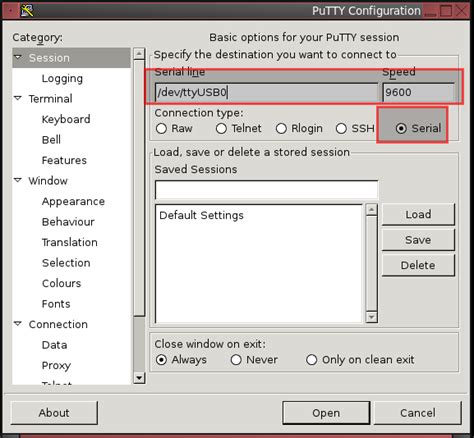
Task: Close the PuTTY Configuration window
Action: pyautogui.click(x=462, y=11)
